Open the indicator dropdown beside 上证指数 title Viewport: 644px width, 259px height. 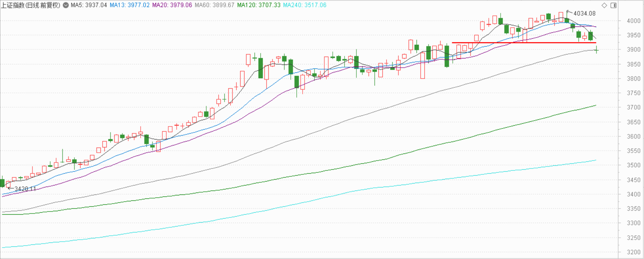(66, 5)
